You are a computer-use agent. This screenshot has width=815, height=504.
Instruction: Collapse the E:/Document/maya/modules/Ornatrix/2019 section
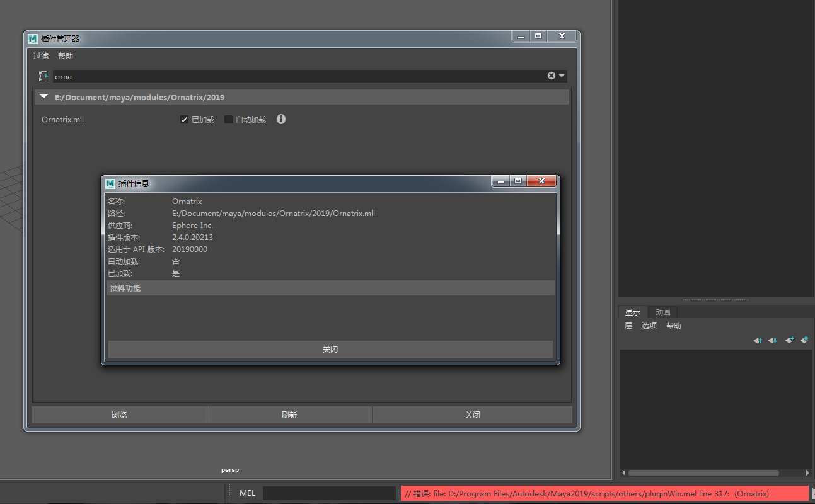(x=43, y=97)
